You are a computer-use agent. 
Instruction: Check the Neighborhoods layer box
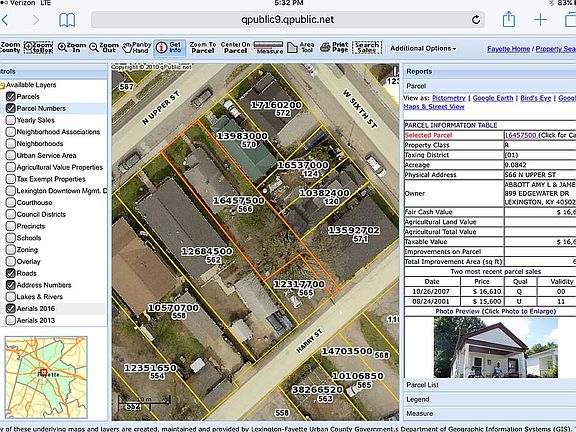tap(11, 144)
